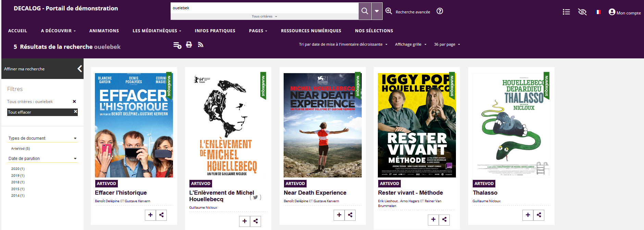Filter by the 2020 publication year
Viewport: 644px width, 230px height.
click(18, 169)
